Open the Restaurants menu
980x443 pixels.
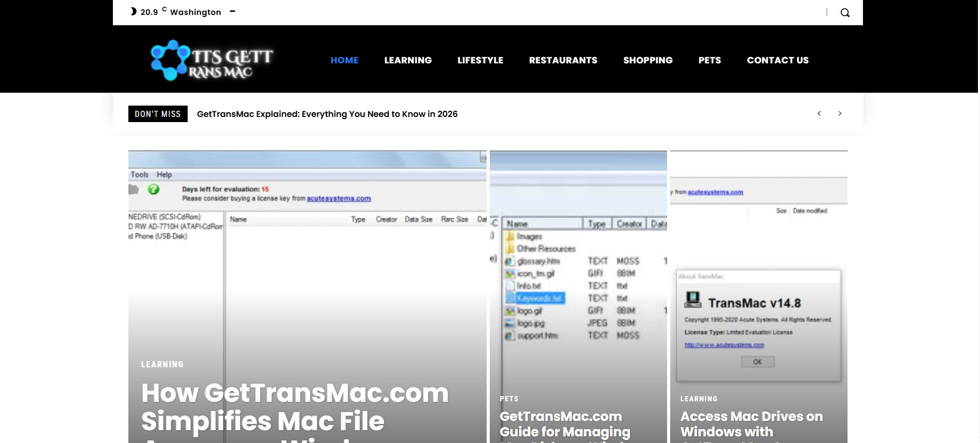563,60
